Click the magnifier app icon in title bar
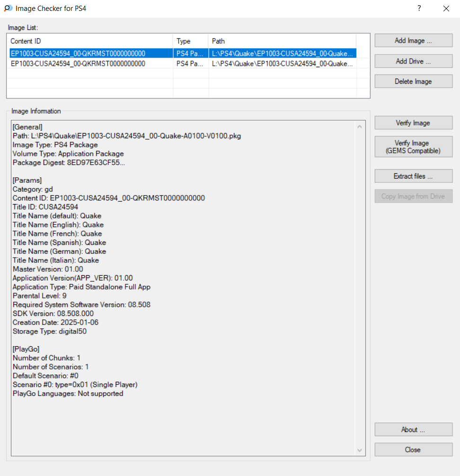The width and height of the screenshot is (460, 476). [x=8, y=8]
